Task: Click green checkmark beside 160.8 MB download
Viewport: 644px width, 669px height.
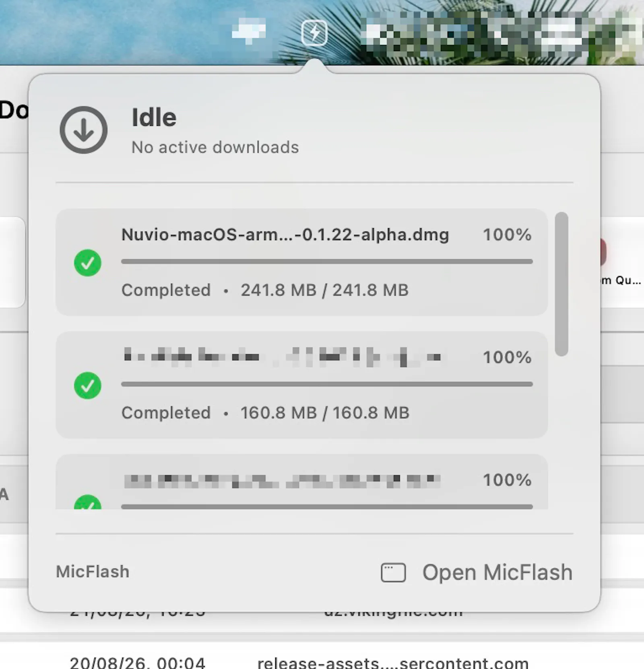Action: point(88,385)
